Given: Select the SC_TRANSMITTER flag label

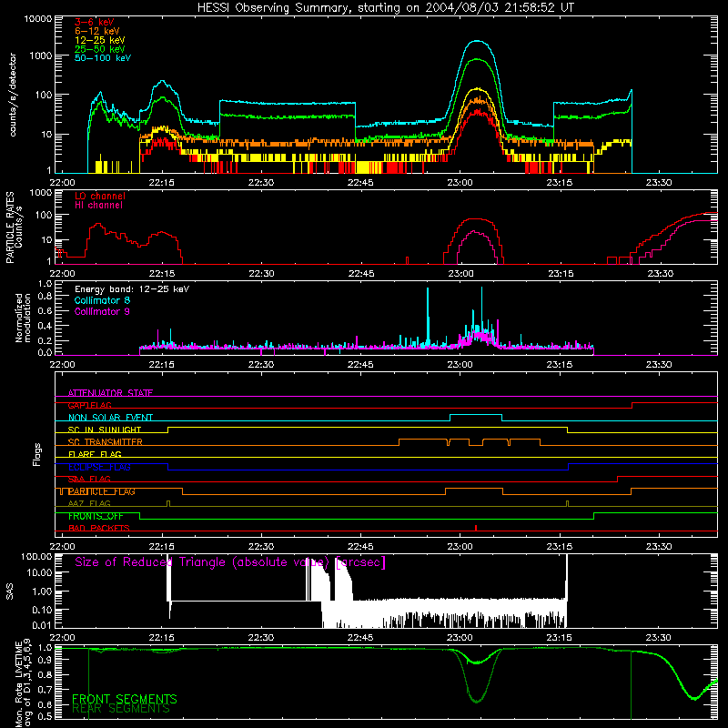Looking at the screenshot, I should pos(106,442).
